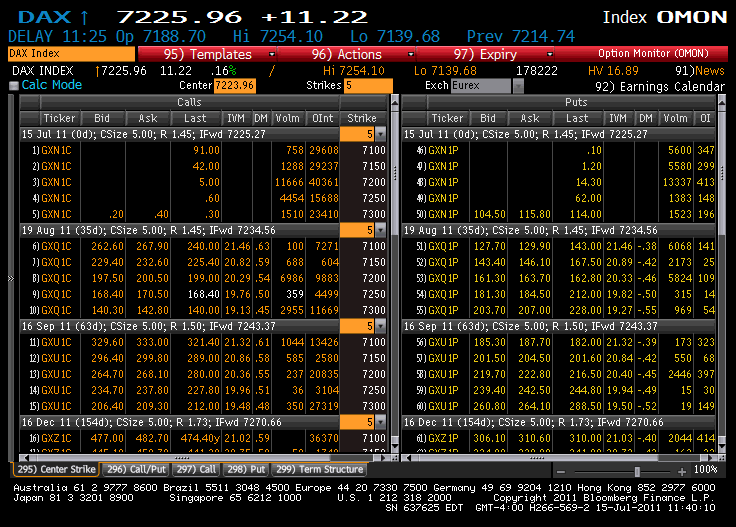Switch to 297) Call tab
The height and width of the screenshot is (527, 736).
click(196, 469)
